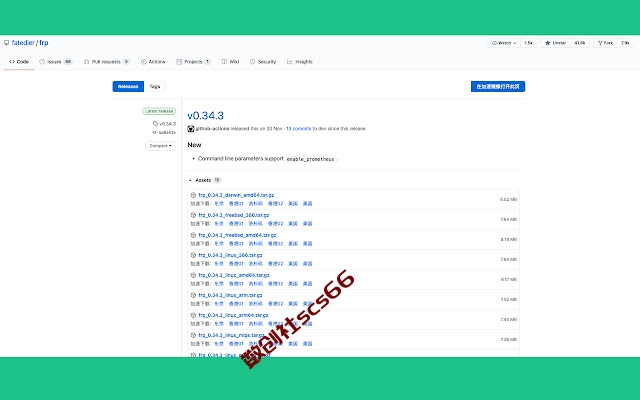Click the watchers count 1.5k
Image resolution: width=640 pixels, height=400 pixels.
529,43
